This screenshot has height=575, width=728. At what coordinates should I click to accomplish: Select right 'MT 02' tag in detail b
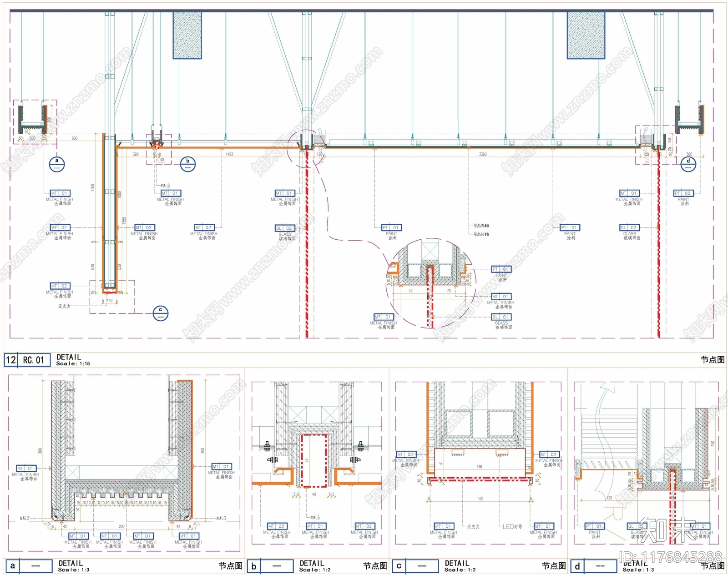(x=364, y=530)
